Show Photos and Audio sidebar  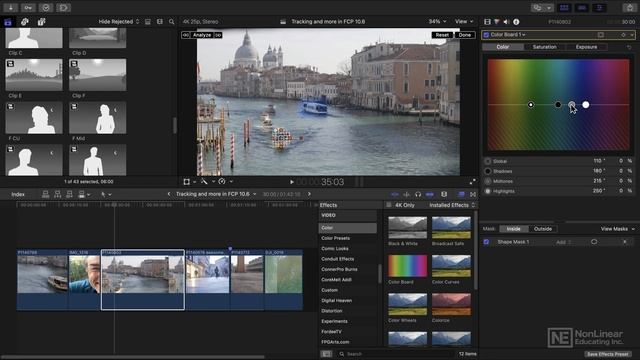click(x=24, y=22)
